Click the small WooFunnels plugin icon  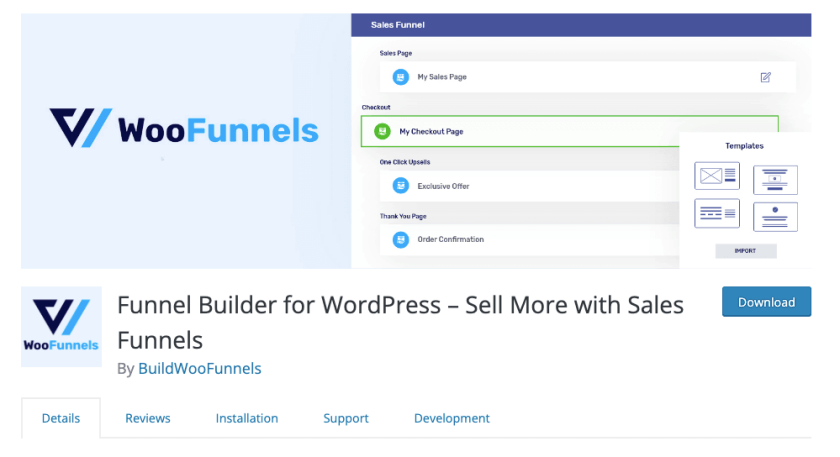tap(61, 326)
